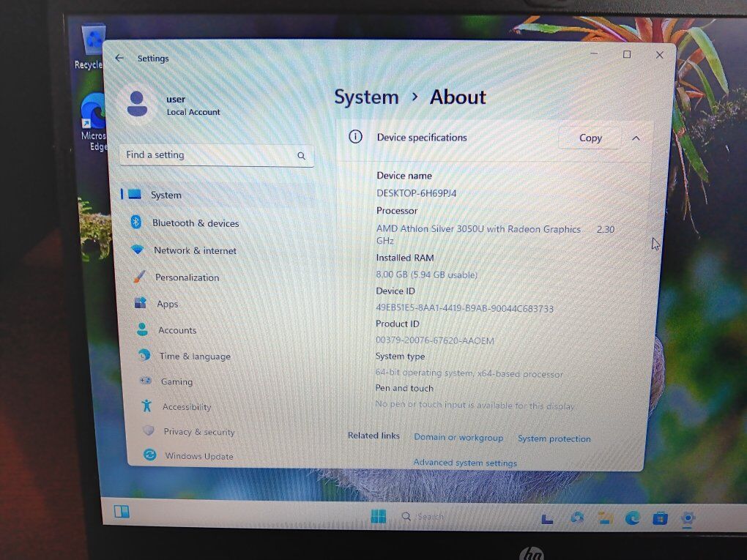Click the Network & internet Wi-Fi icon
Image resolution: width=747 pixels, height=560 pixels.
pos(137,250)
